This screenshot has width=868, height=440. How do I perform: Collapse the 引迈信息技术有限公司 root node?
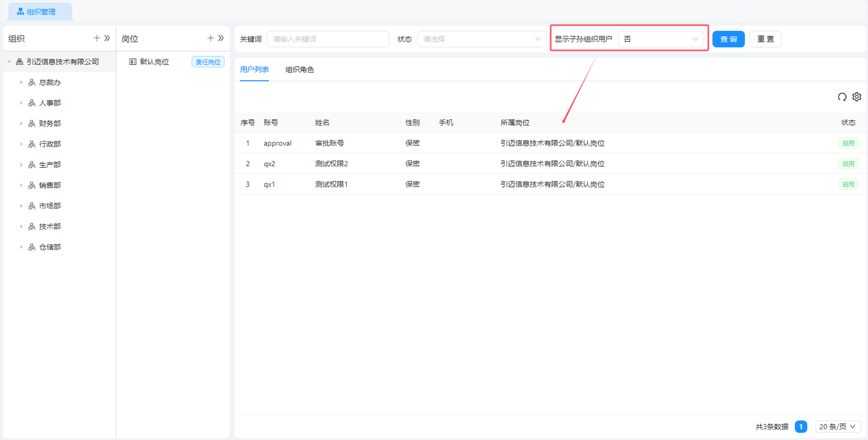(9, 62)
